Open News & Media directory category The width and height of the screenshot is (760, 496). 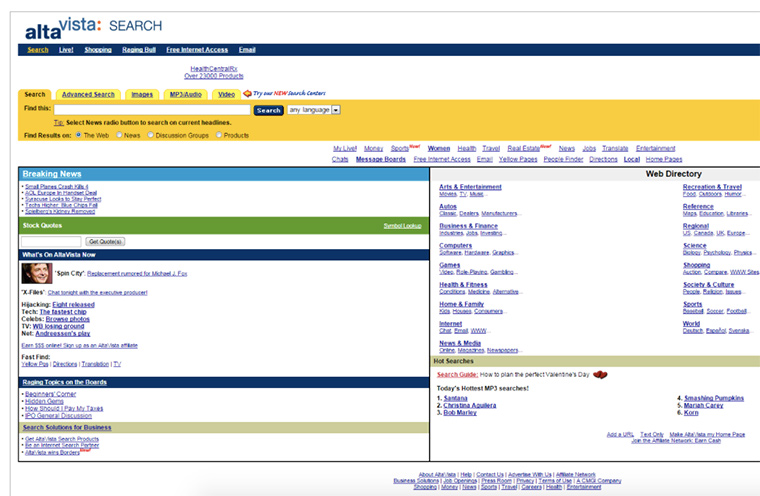click(x=460, y=343)
